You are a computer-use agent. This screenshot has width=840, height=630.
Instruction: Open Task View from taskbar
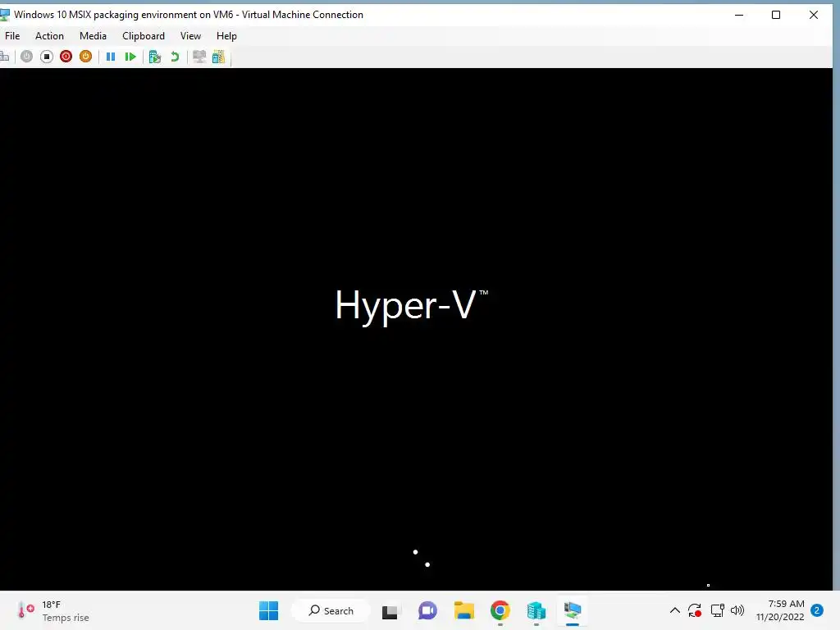pos(390,611)
